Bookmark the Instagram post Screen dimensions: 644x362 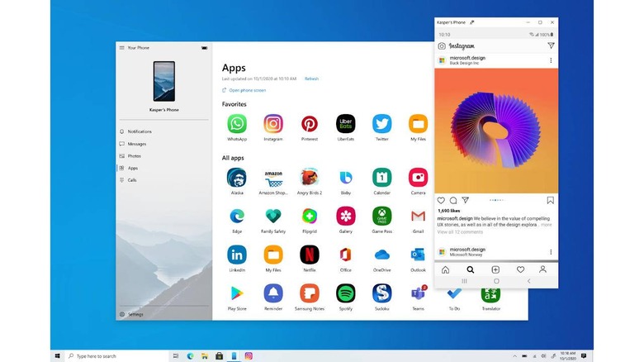click(551, 200)
